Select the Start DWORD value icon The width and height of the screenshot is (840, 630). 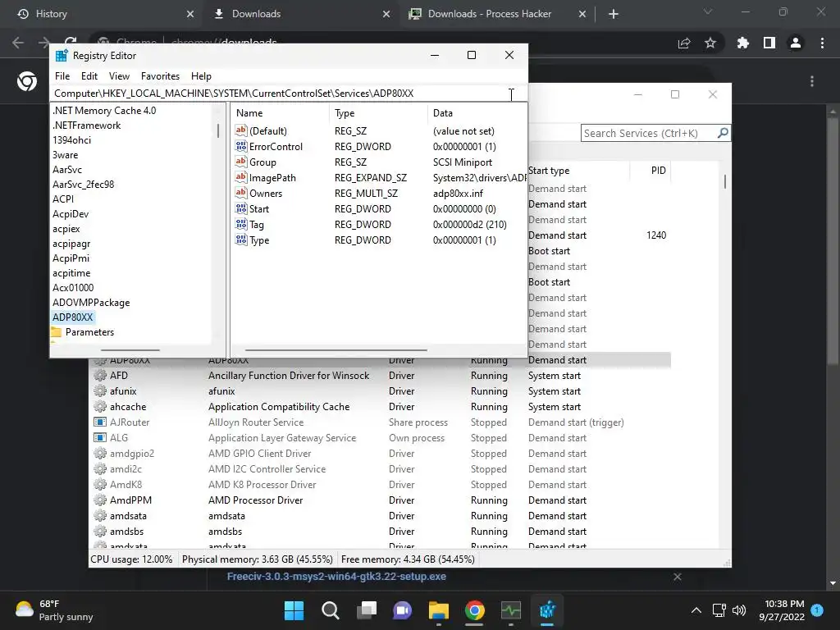click(241, 208)
